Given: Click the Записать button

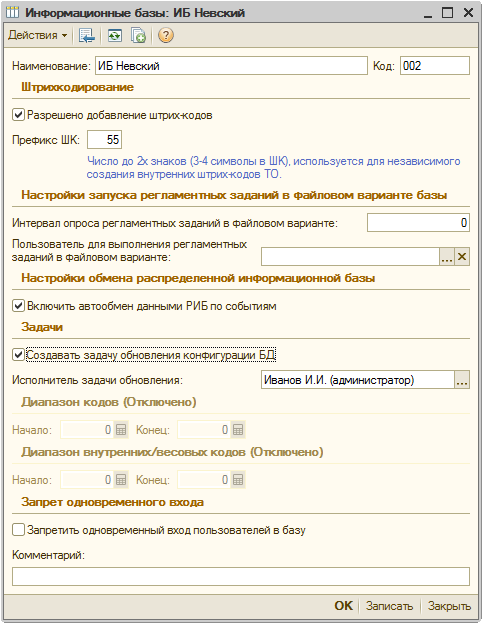Looking at the screenshot, I should coord(389,606).
